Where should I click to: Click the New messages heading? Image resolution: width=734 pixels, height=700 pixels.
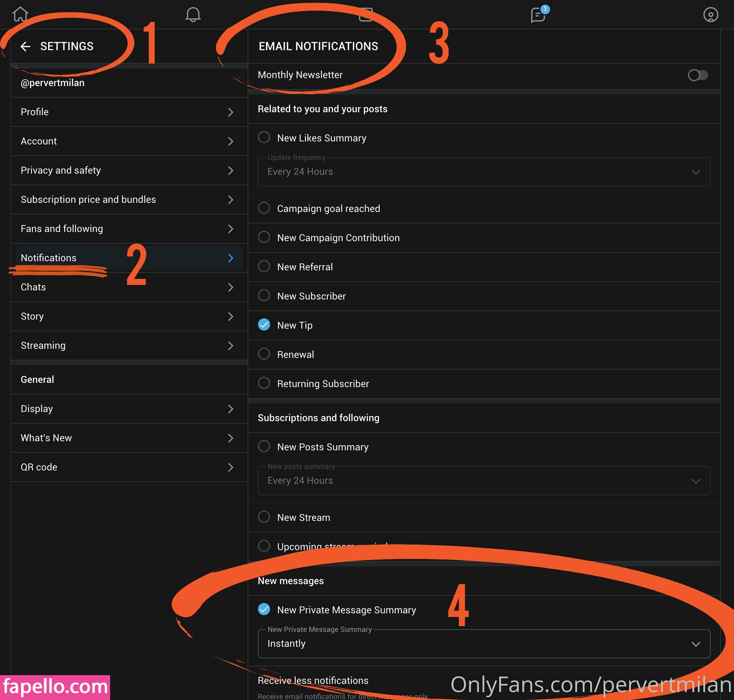tap(291, 581)
